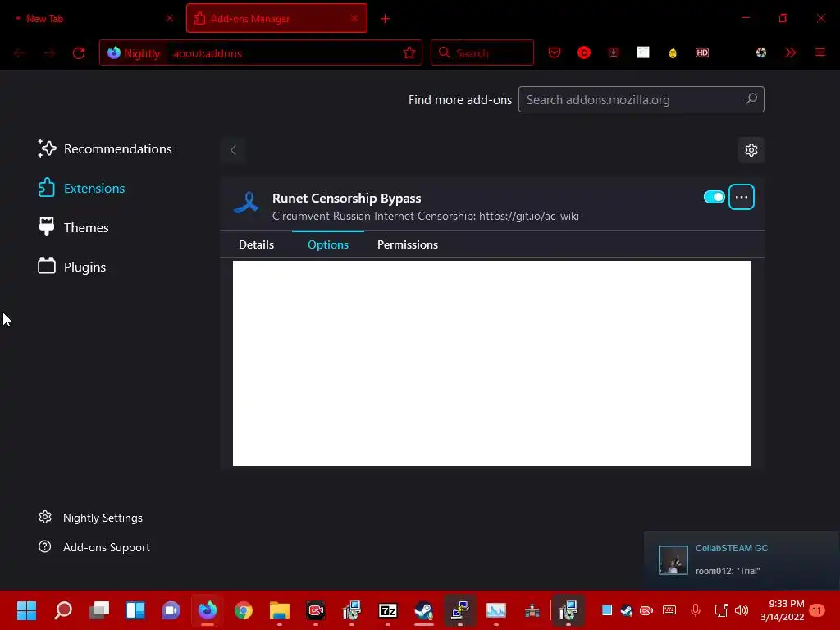Open Nightly Settings link

90,518
